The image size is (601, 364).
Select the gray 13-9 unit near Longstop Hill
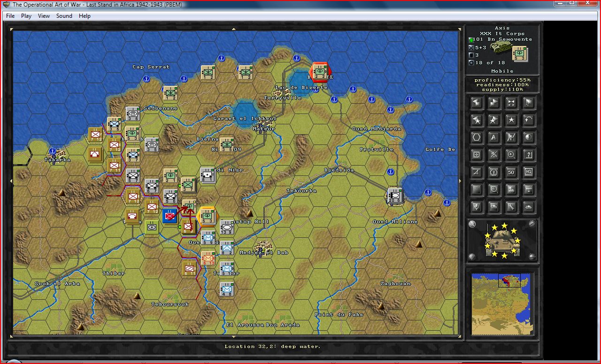click(227, 227)
